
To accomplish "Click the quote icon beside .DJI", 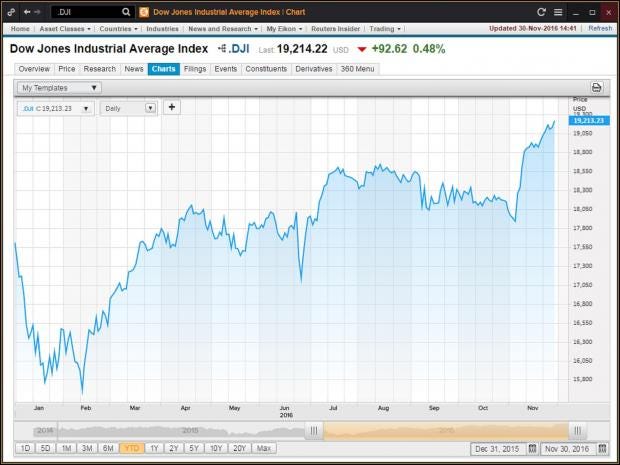I will (222, 49).
